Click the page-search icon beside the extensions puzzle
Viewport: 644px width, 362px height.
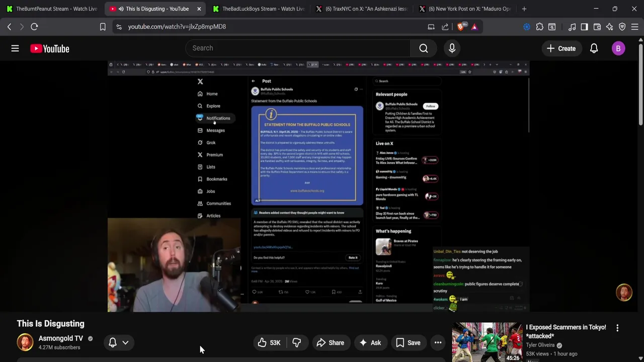[x=552, y=27]
